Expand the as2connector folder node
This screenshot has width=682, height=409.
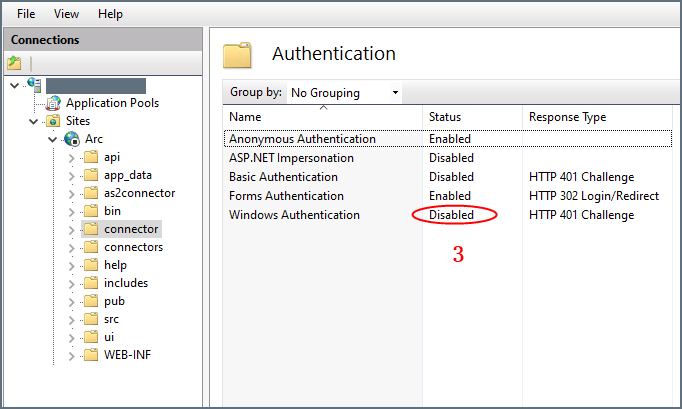click(x=71, y=193)
